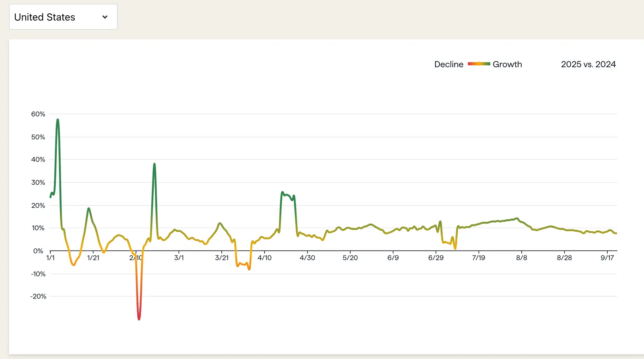Viewport: 644px width, 359px height.
Task: Click the 'Growth' legend label
Action: [507, 64]
